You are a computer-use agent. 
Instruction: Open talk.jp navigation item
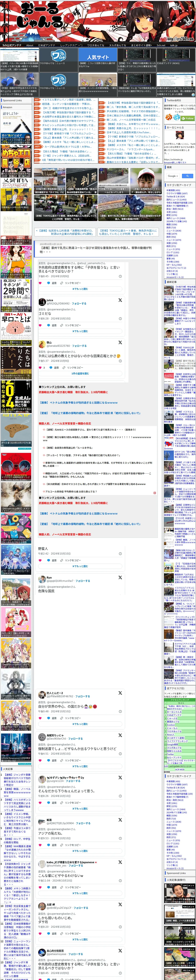(x=174, y=45)
